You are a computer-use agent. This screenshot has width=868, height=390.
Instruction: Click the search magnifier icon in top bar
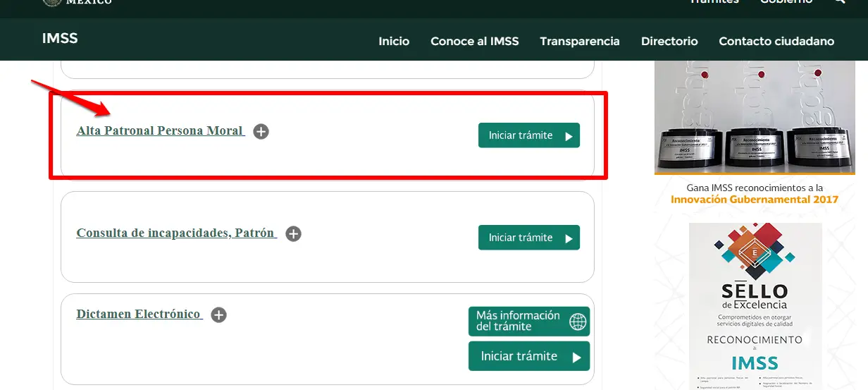tap(839, 2)
